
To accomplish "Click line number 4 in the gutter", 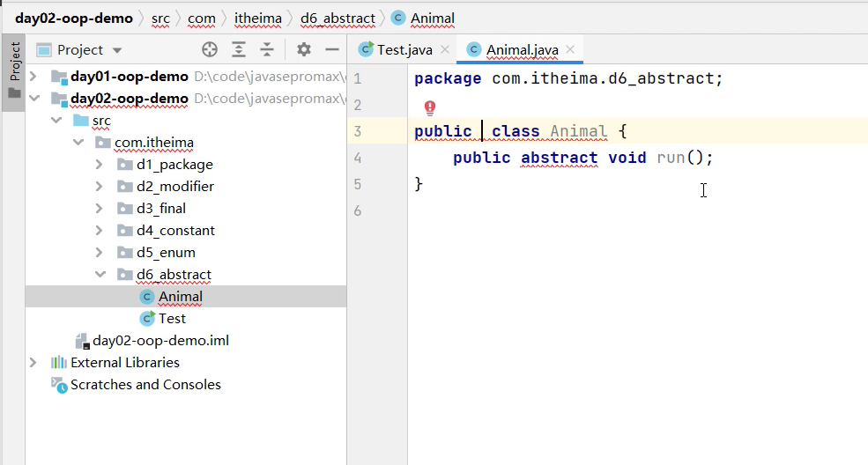I will click(x=358, y=159).
